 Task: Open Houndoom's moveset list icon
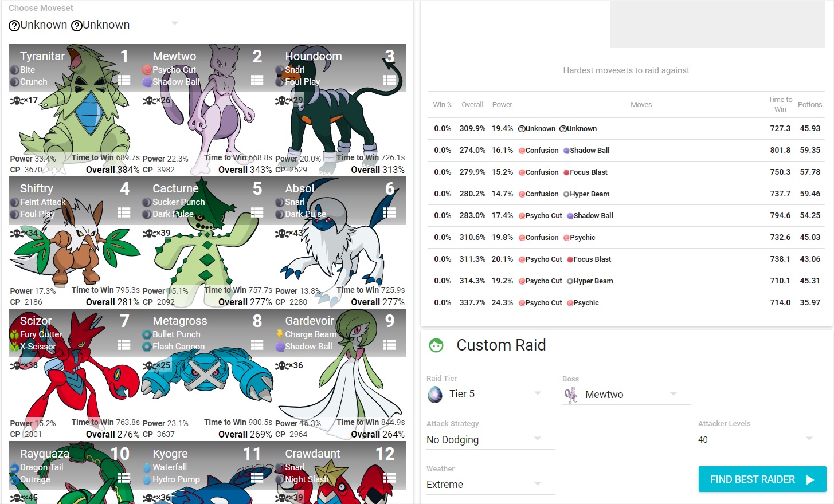point(389,80)
